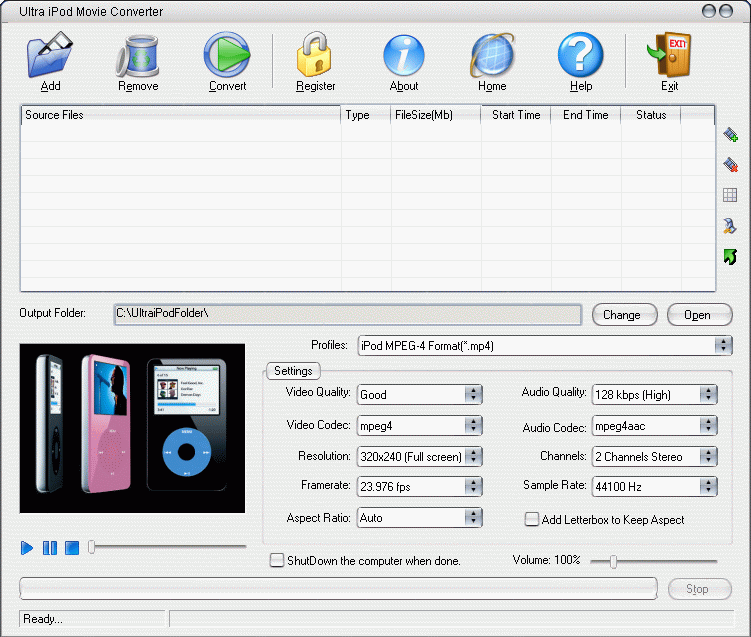
Task: Click the Add files toolbar icon
Action: tap(50, 57)
